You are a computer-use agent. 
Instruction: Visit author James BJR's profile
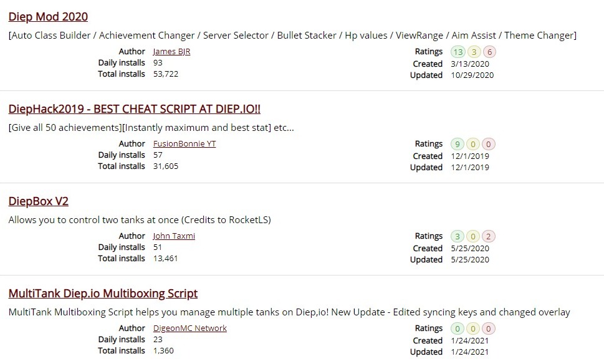[x=171, y=52]
